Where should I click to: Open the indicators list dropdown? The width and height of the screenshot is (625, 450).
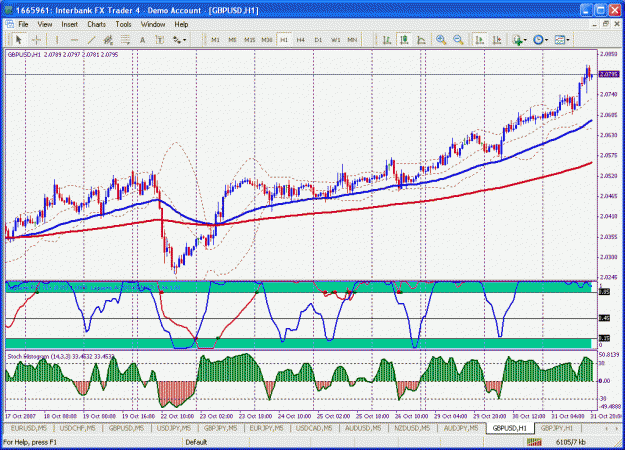click(x=520, y=40)
